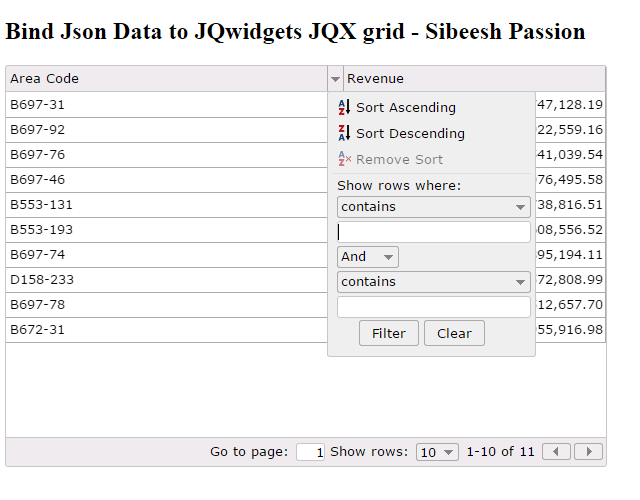Screen dimensions: 640x500
Task: Click the '1-10 of 11' pager text
Action: 500,451
